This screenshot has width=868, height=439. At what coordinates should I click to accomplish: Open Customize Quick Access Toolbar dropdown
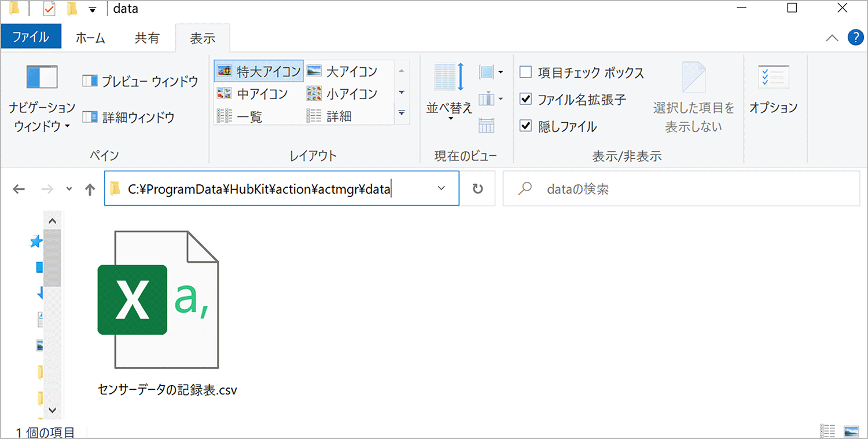pyautogui.click(x=93, y=9)
